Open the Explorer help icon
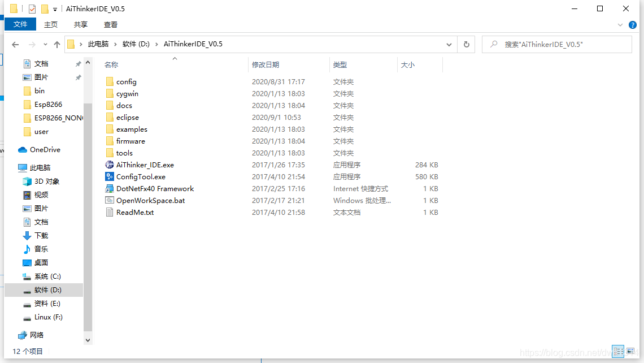 pos(633,25)
